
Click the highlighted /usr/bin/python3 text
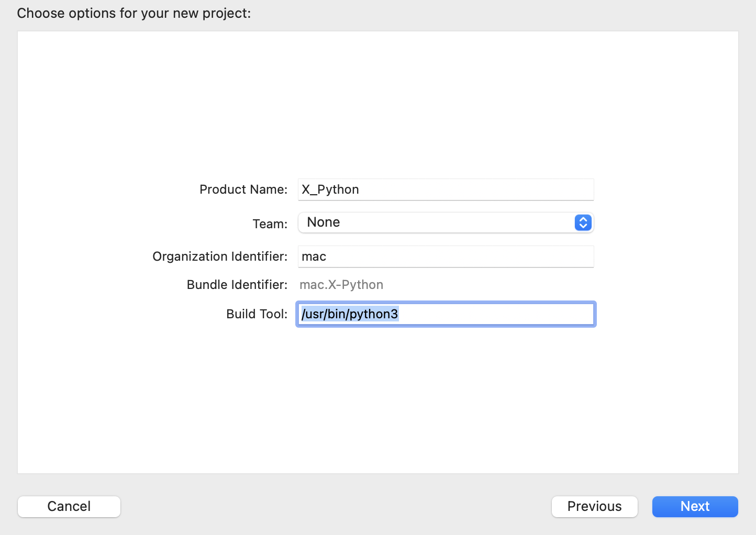350,314
